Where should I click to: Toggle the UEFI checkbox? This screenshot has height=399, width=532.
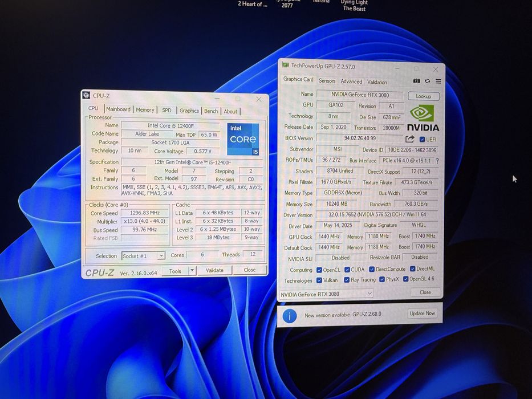[422, 140]
